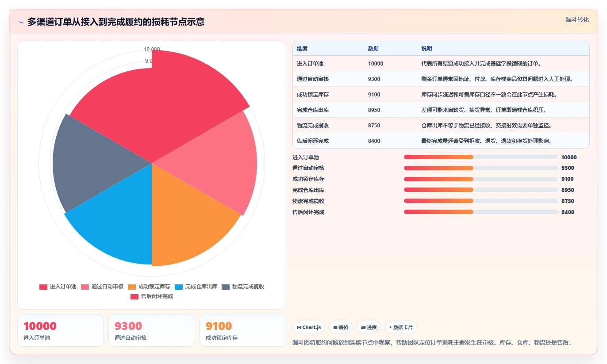Toggle the 售后闭环完成 legend entry
Viewport: 607px width, 364px height.
pyautogui.click(x=152, y=296)
